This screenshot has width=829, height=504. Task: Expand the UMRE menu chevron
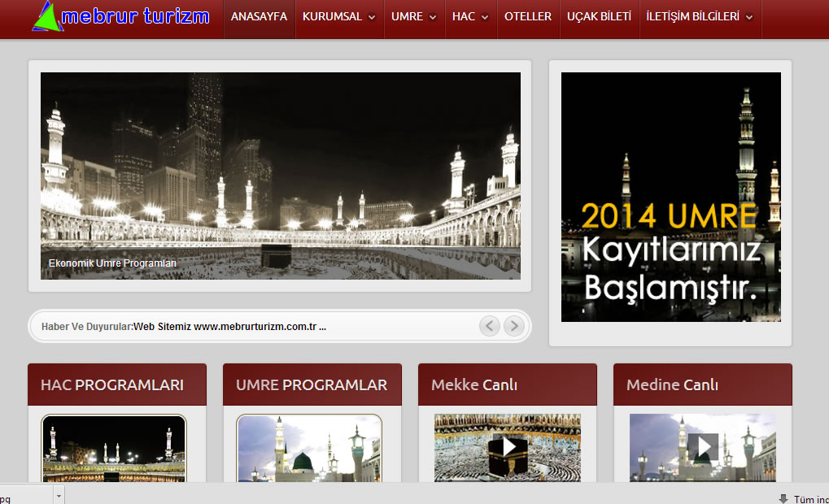pos(433,17)
